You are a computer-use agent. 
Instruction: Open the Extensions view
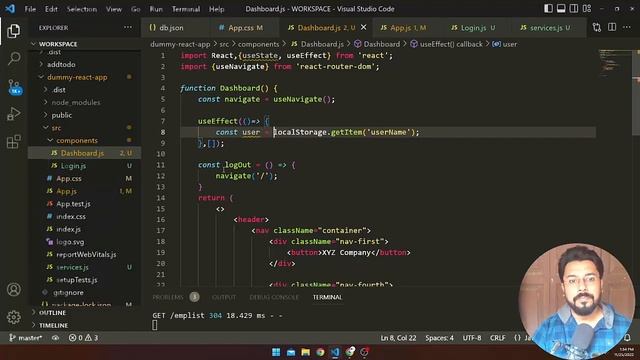coord(13,142)
